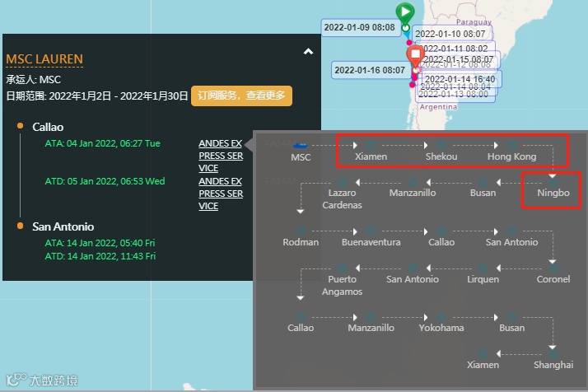
Task: Select the Buenaventura port node
Action: [371, 231]
